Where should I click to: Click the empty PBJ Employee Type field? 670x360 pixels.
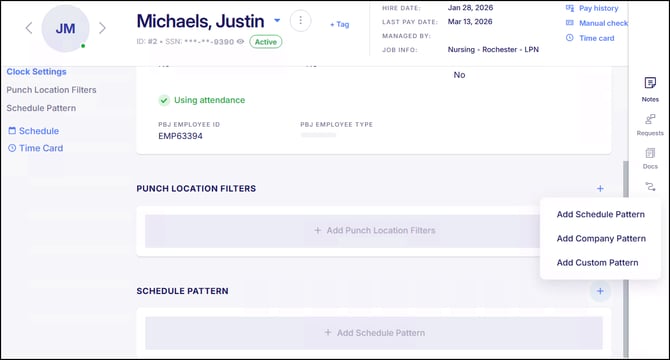[x=318, y=135]
